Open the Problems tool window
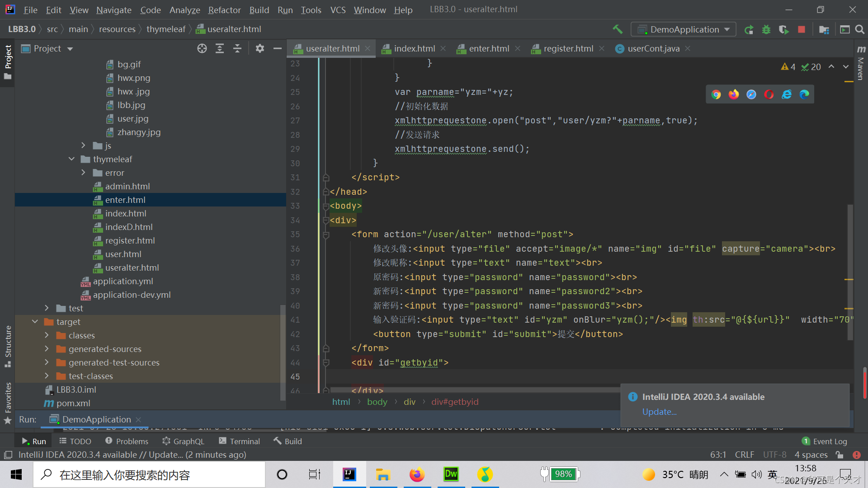868x488 pixels. 127,441
